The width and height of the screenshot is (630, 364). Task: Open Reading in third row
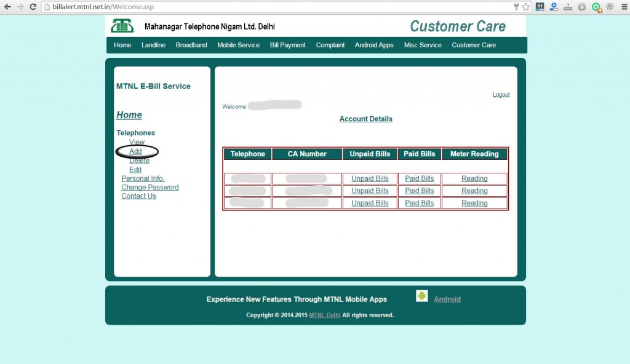point(474,204)
